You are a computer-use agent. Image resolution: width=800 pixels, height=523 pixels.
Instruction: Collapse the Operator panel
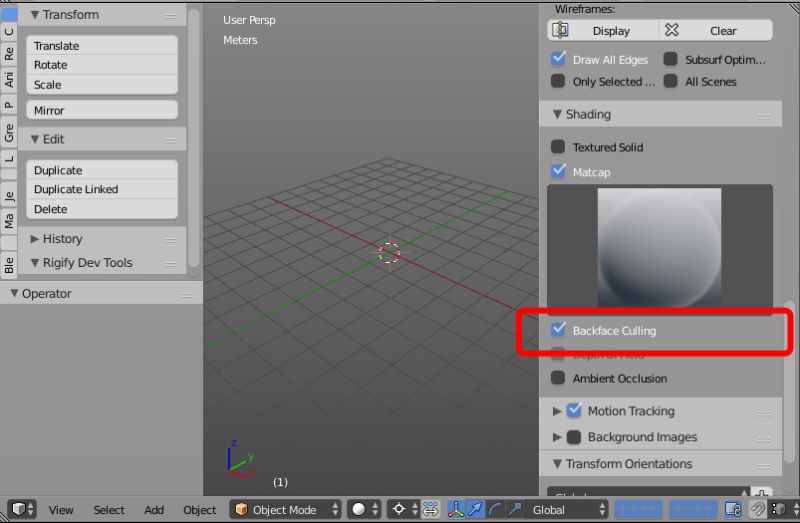(x=14, y=293)
